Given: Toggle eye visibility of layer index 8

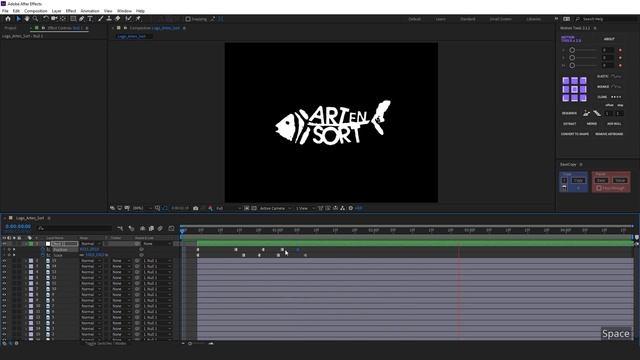Looking at the screenshot, I should [x=4, y=294].
